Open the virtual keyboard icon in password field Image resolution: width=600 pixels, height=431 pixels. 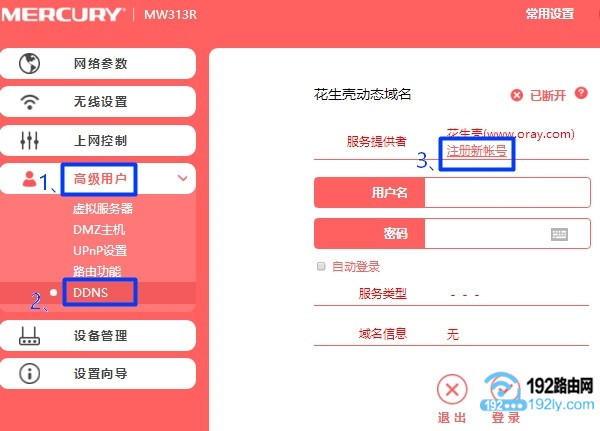pos(559,234)
